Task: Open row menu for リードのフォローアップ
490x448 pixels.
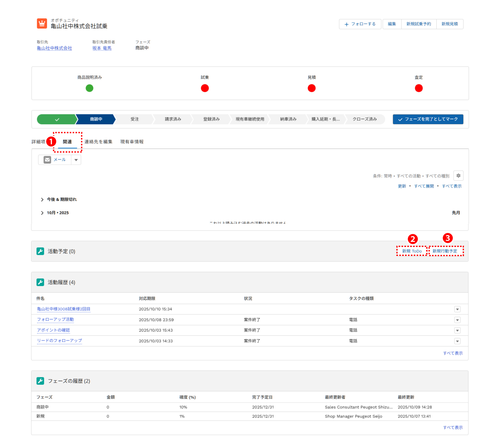Action: coord(457,341)
